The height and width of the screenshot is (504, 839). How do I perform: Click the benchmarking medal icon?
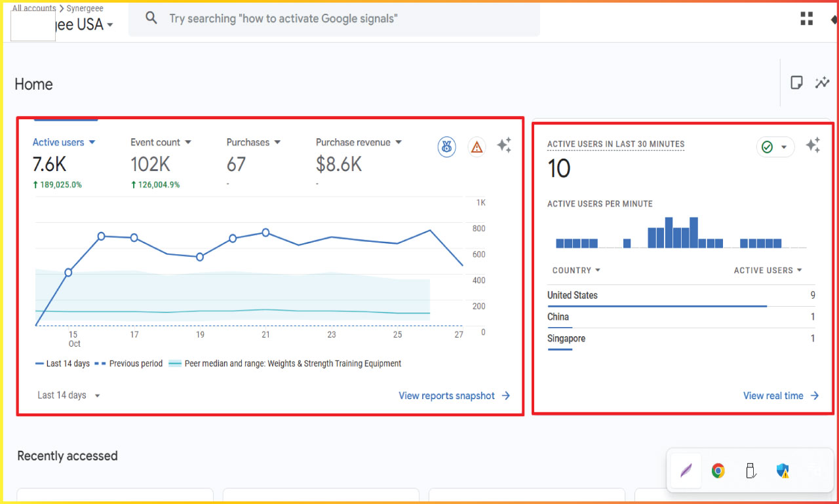pos(446,147)
